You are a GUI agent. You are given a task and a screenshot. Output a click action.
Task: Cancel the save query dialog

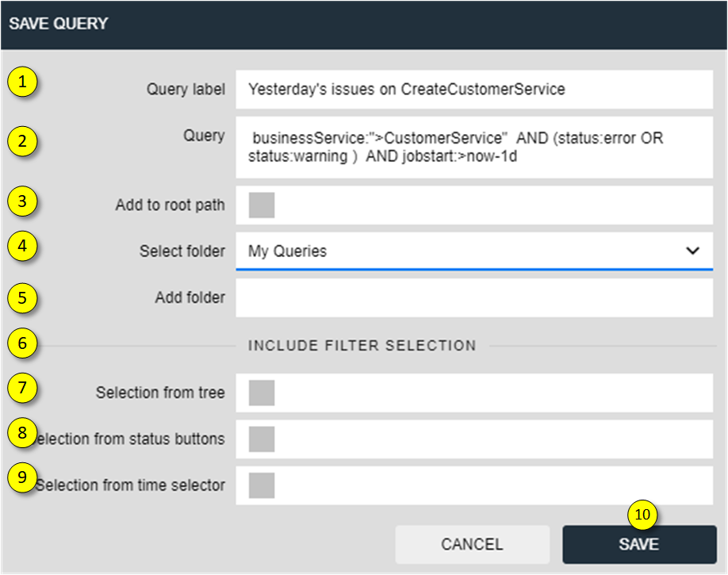[x=472, y=544]
